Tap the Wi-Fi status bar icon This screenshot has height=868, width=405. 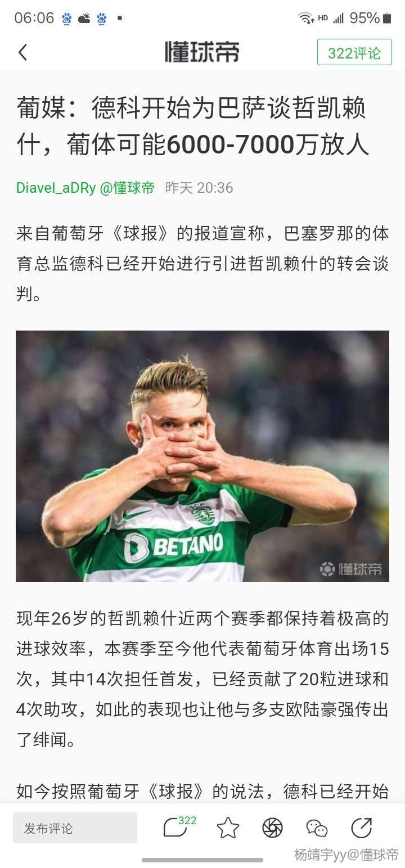(x=307, y=18)
